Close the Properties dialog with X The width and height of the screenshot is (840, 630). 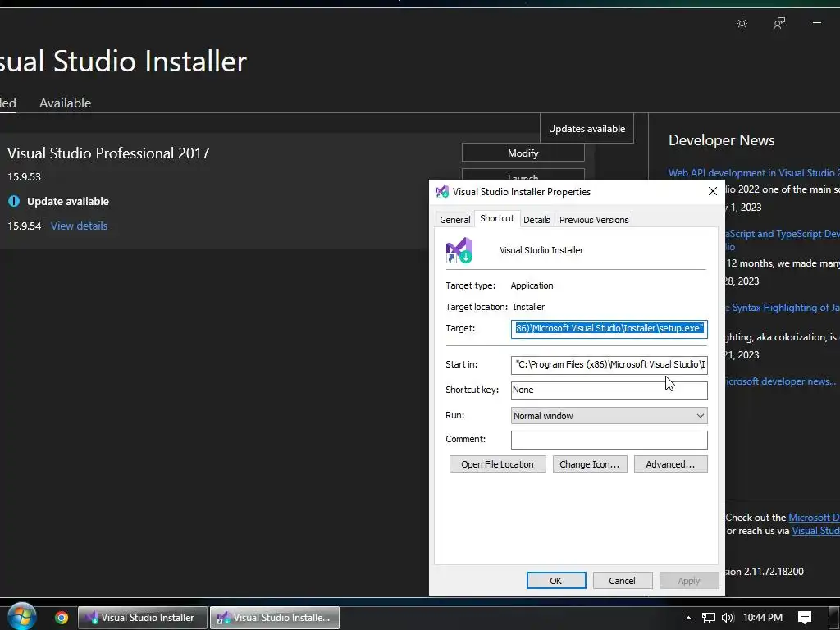click(713, 191)
